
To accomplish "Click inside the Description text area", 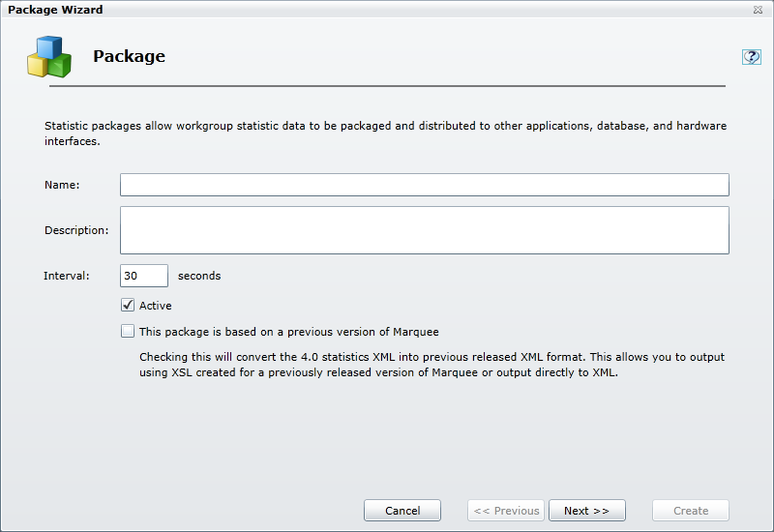I will click(424, 230).
